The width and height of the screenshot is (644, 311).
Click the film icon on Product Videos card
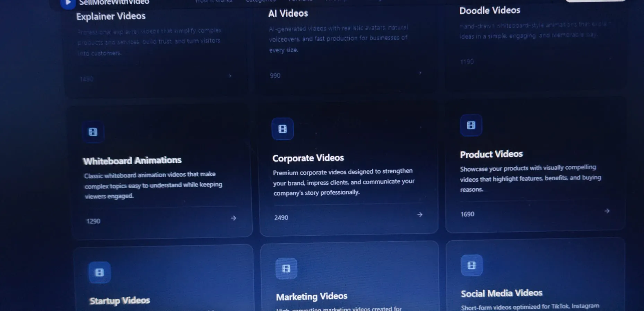[x=471, y=125]
